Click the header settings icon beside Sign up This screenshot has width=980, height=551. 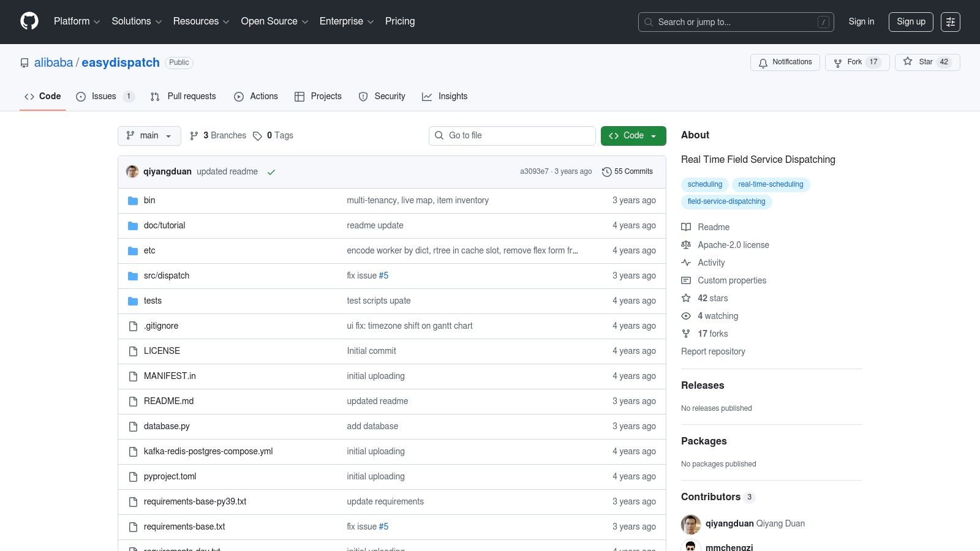point(950,22)
